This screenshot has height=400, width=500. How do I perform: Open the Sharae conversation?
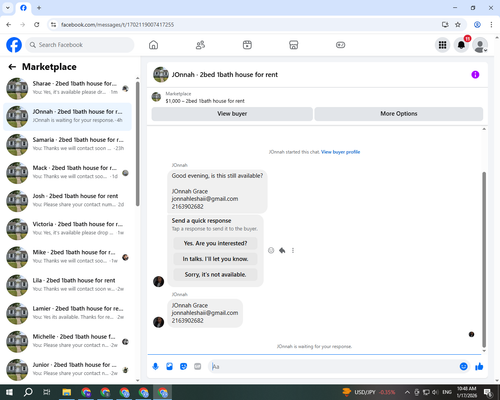pyautogui.click(x=67, y=88)
